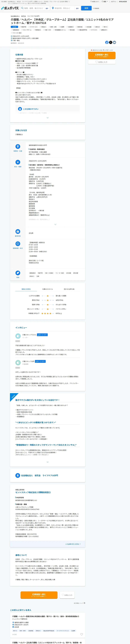Open この企業の求人を見る link
Viewport: 130px width, 644px height.
pyautogui.click(x=73, y=544)
